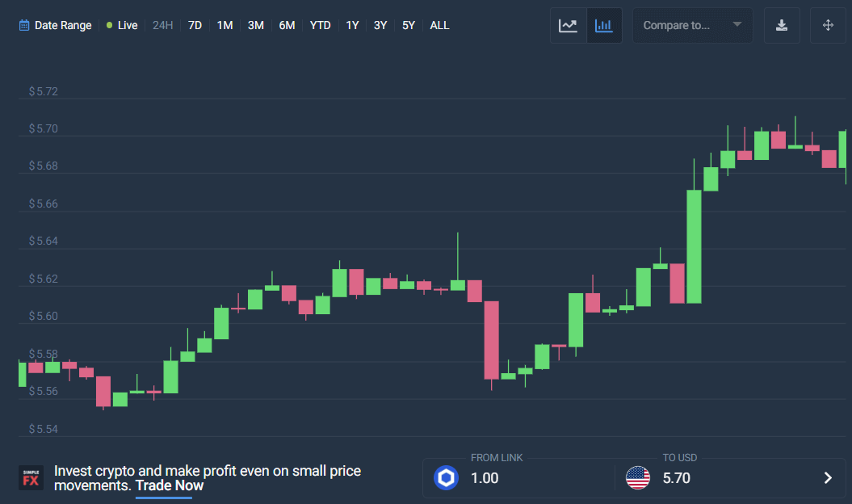Click the calendar Date Range icon

(24, 26)
